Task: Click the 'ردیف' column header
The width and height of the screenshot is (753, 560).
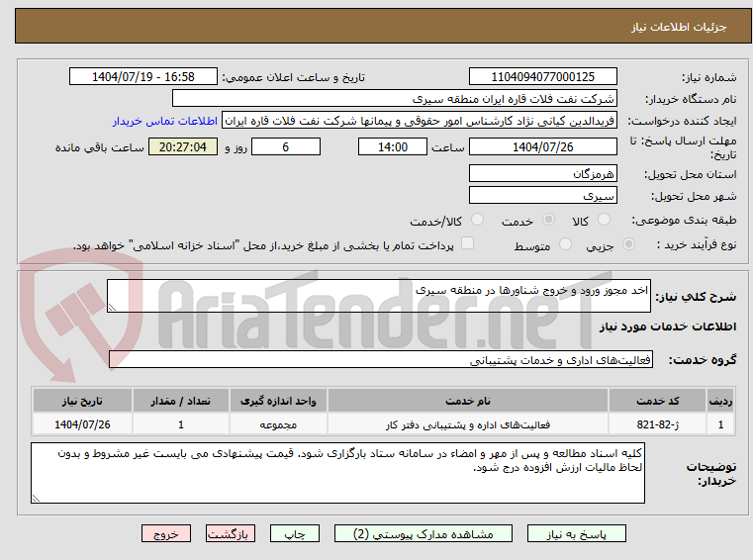Action: click(720, 401)
